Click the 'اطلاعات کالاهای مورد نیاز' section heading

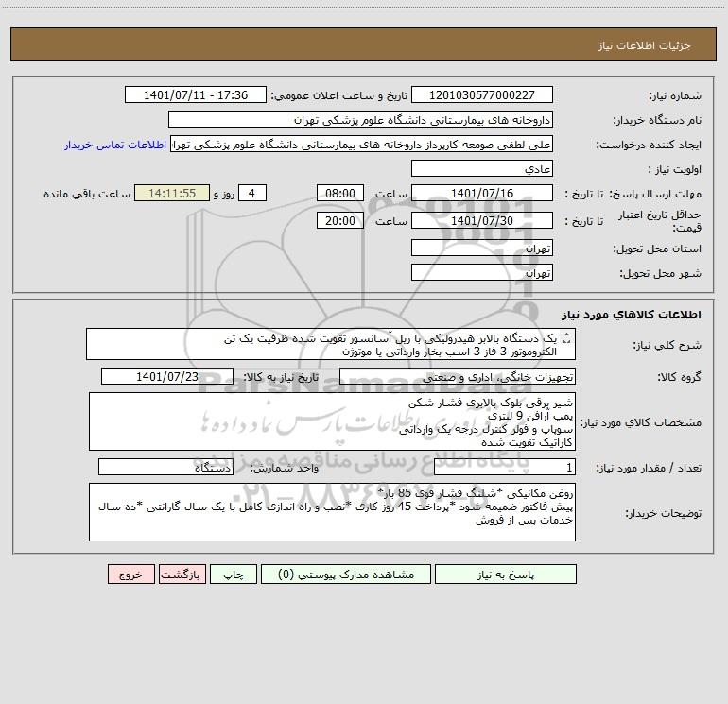[632, 315]
